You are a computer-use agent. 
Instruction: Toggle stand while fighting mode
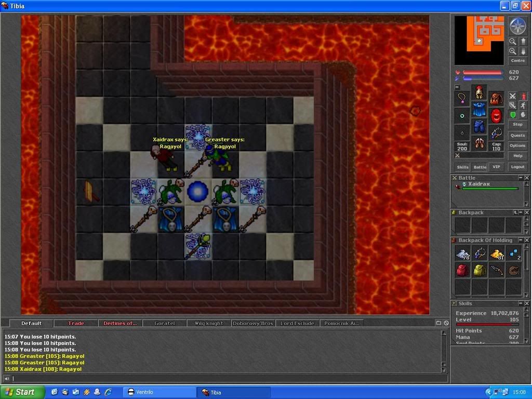pyautogui.click(x=523, y=96)
